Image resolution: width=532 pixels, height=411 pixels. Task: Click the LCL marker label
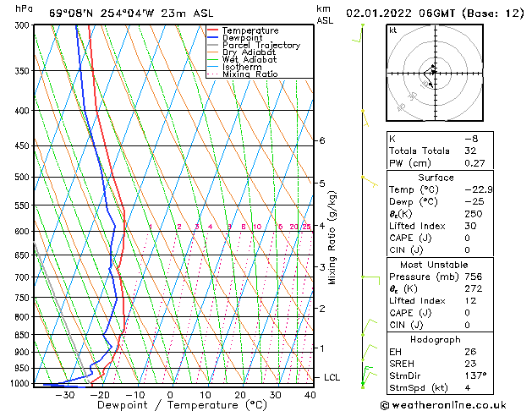click(x=332, y=377)
